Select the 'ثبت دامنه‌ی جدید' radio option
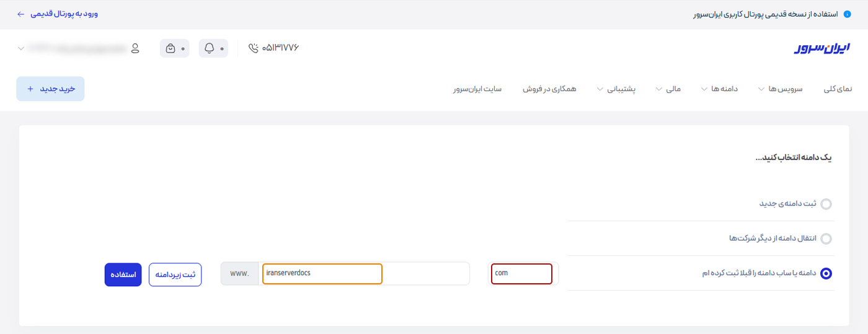Viewport: 868px width, 334px height. tap(826, 204)
